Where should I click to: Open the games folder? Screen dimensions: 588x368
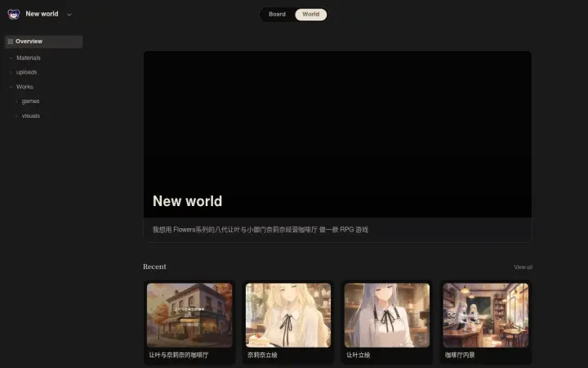click(x=30, y=101)
